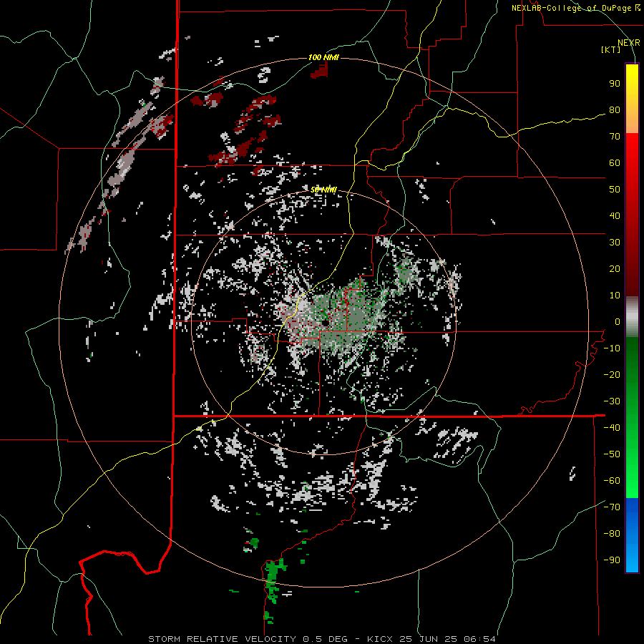Click the 0 value on the velocity scale
Viewport: 644px width, 644px height.
click(x=618, y=321)
